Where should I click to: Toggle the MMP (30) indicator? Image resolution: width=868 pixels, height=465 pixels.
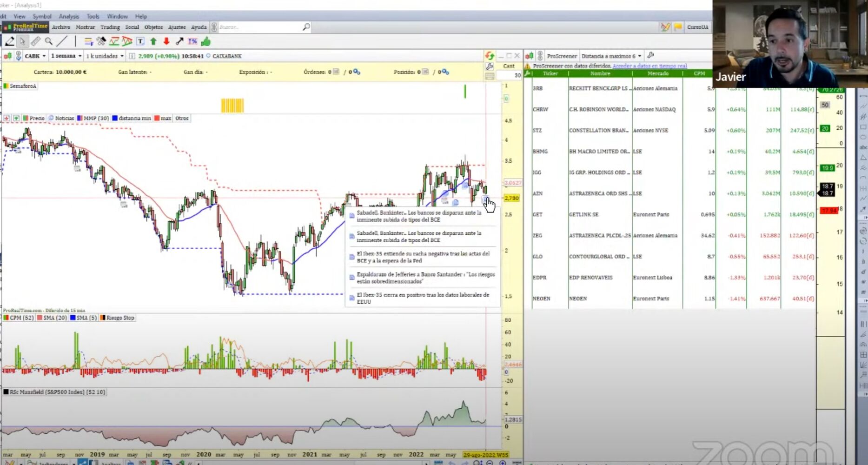click(93, 118)
